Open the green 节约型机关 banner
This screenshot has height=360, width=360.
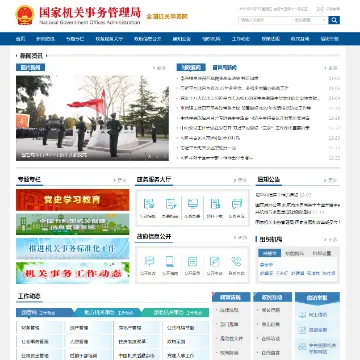(x=73, y=224)
